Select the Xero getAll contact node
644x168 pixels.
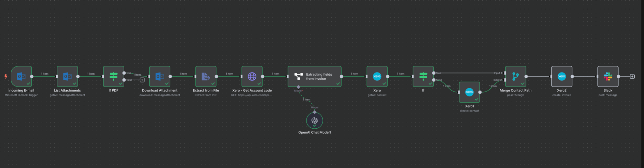click(x=377, y=76)
